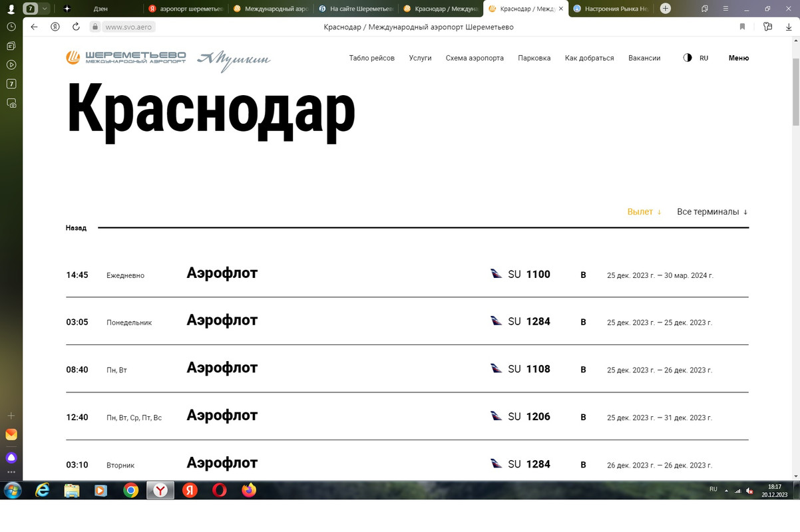This screenshot has width=800, height=532.
Task: Open Windows Start button
Action: (x=12, y=491)
